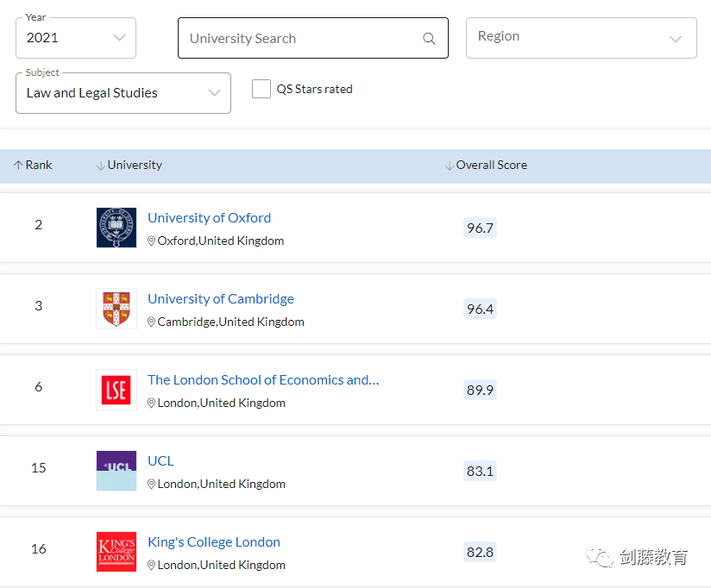This screenshot has height=588, width=711.
Task: Click rank number 3 in the Cambridge row
Action: 39,306
